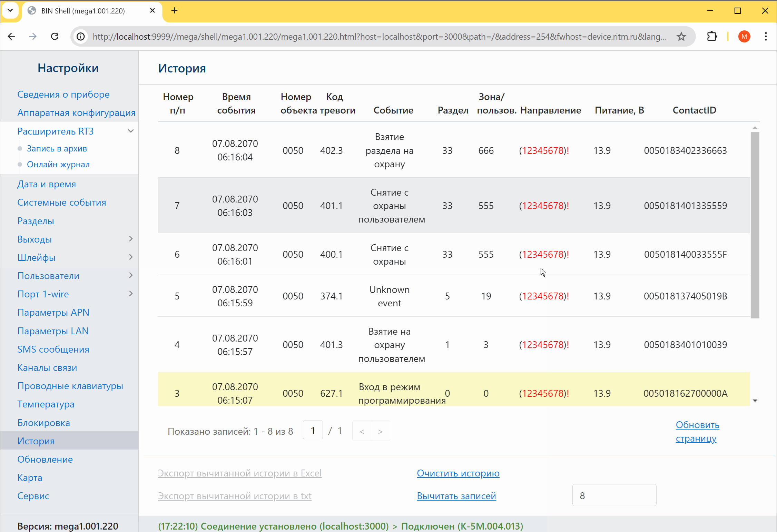
Task: Select ContactID 005018140033555F cell
Action: tap(685, 254)
